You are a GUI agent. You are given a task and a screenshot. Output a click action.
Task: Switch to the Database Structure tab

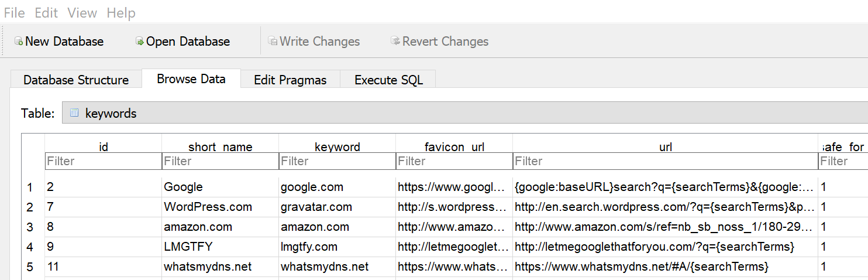(x=76, y=80)
